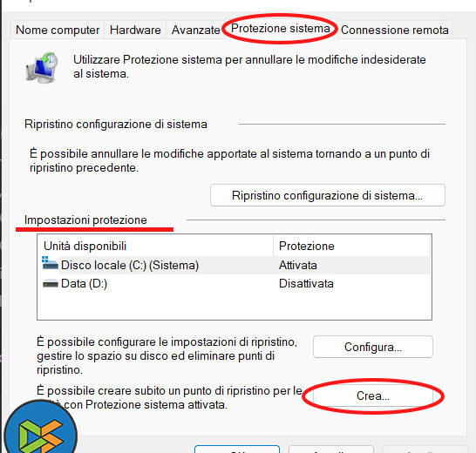This screenshot has width=476, height=453.
Task: Click the Disattivata status for drive D
Action: (306, 283)
